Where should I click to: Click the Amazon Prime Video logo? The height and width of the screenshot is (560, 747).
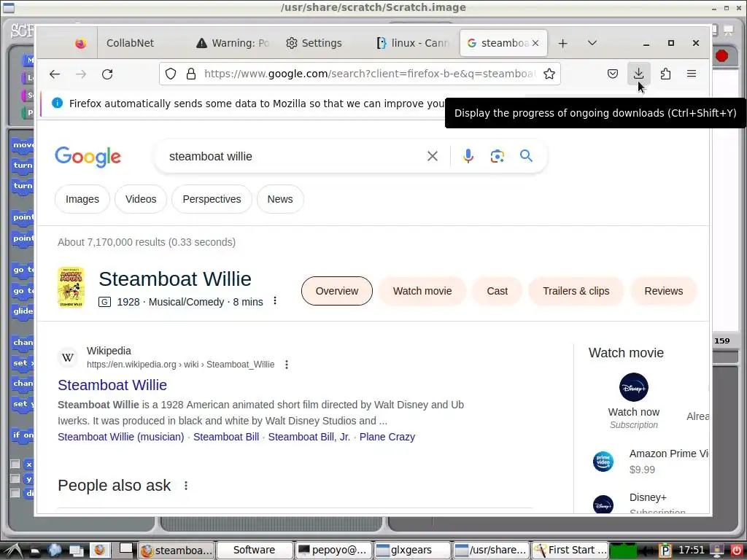point(603,462)
